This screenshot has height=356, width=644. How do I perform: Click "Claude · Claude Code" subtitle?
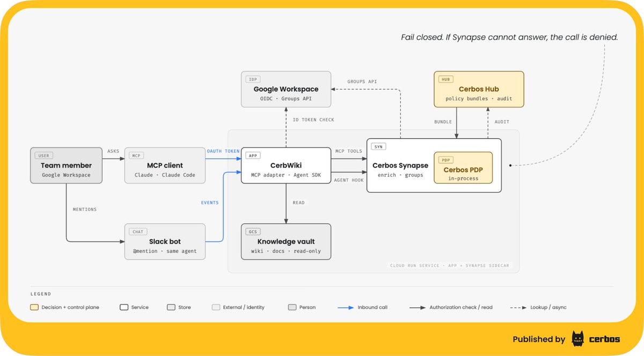(165, 175)
